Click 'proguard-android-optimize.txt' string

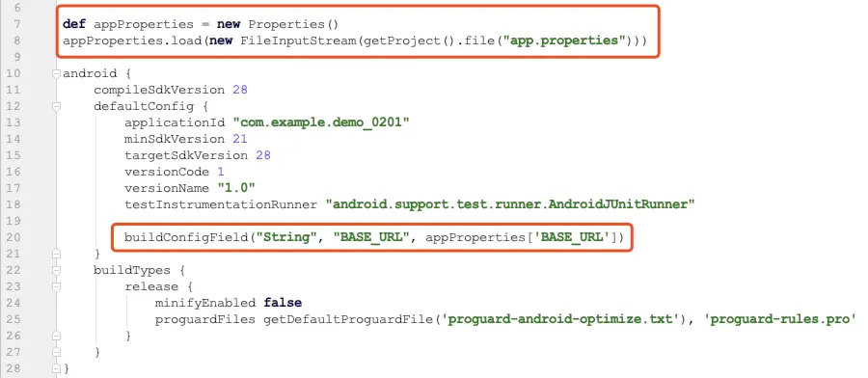tap(559, 319)
